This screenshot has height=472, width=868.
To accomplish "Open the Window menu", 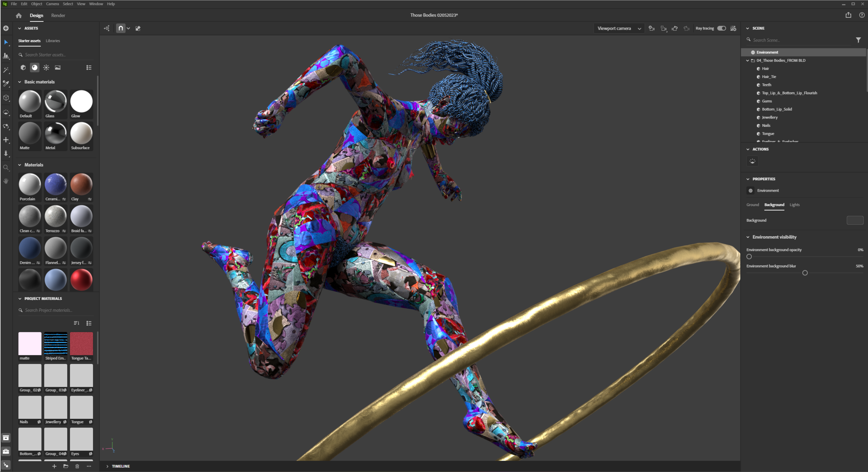I will coord(96,4).
